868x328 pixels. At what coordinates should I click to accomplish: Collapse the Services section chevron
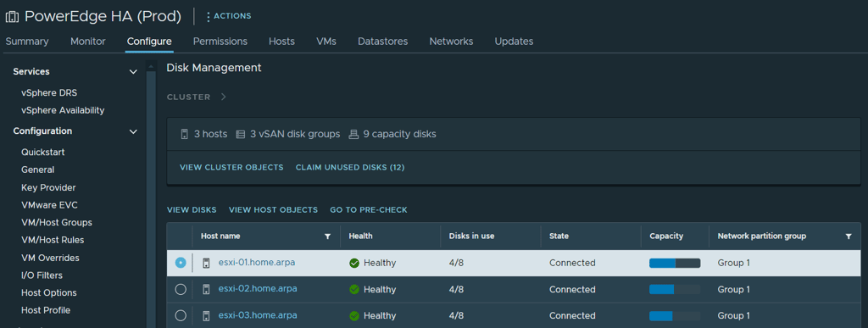coord(133,72)
